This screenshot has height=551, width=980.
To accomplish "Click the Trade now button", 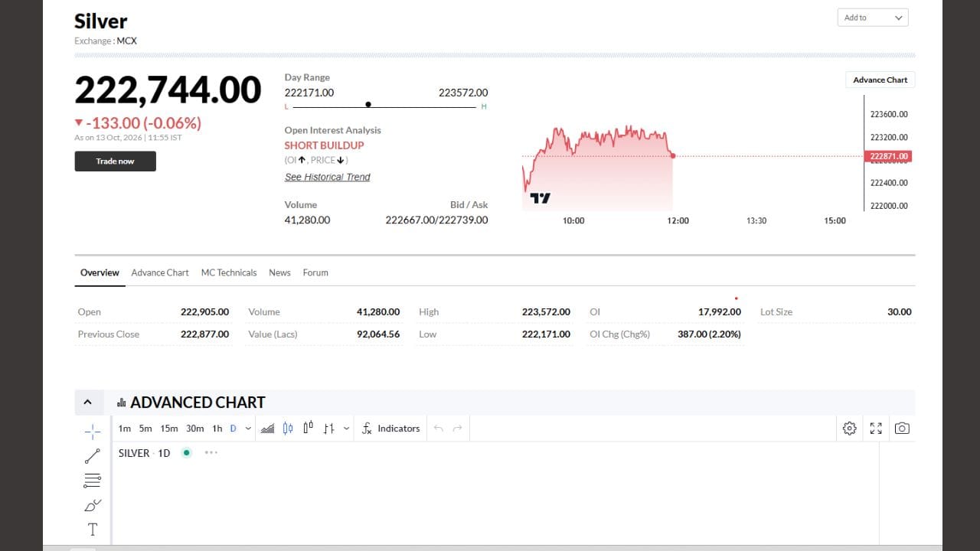I will [x=115, y=161].
